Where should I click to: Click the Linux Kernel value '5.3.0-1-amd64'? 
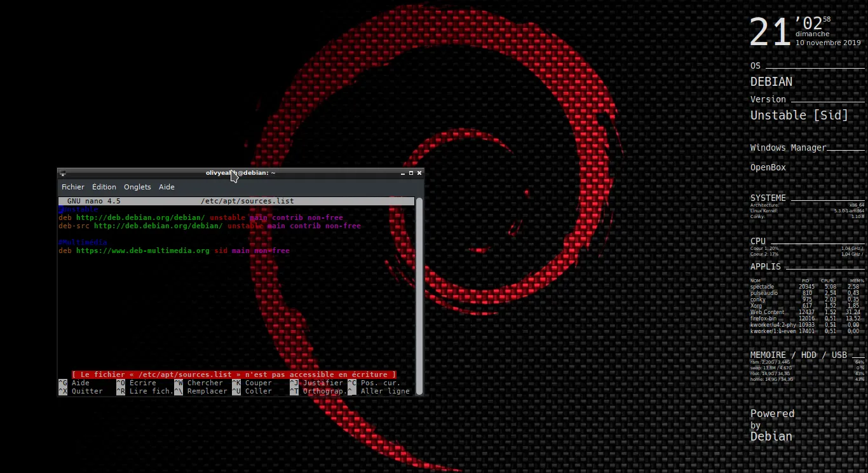(850, 210)
